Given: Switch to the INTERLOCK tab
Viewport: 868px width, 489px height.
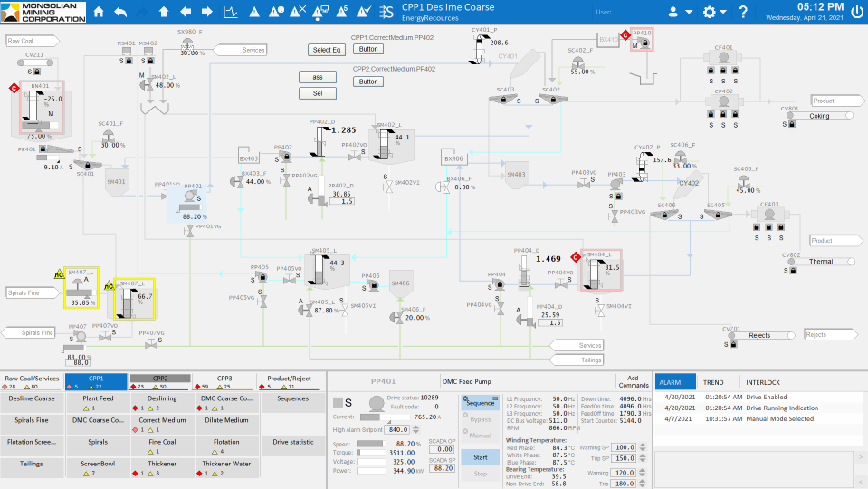Looking at the screenshot, I should pyautogui.click(x=763, y=382).
